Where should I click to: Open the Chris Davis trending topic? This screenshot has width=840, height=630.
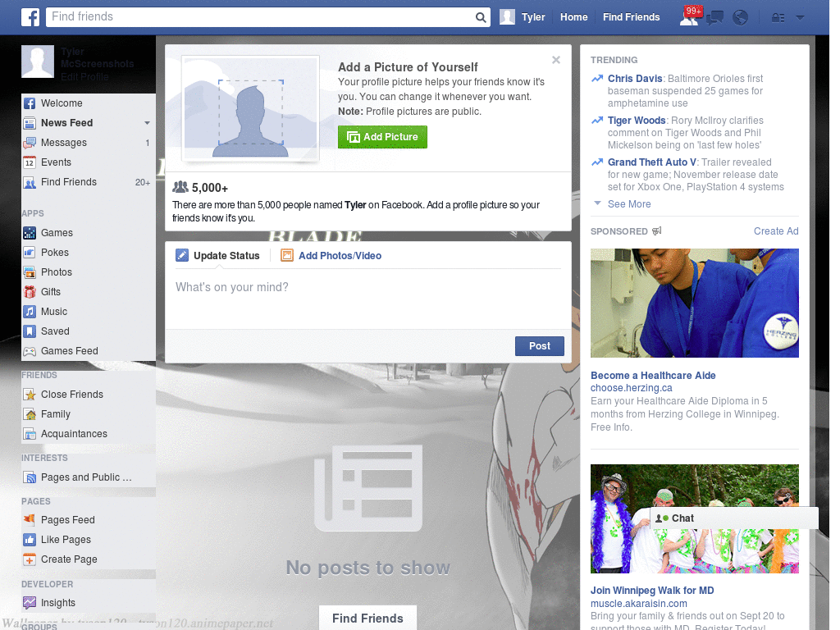point(635,79)
